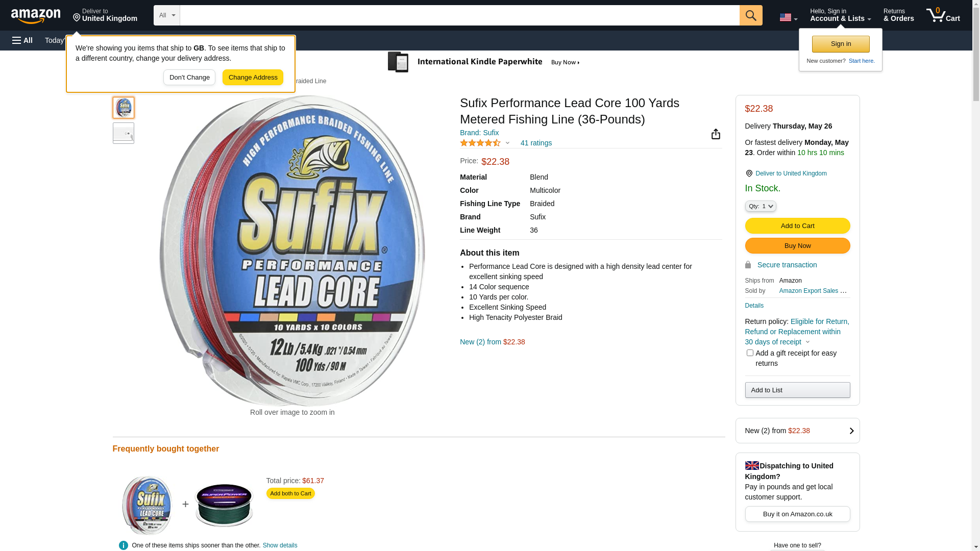This screenshot has height=551, width=980.
Task: Click the star rating icons
Action: 480,143
